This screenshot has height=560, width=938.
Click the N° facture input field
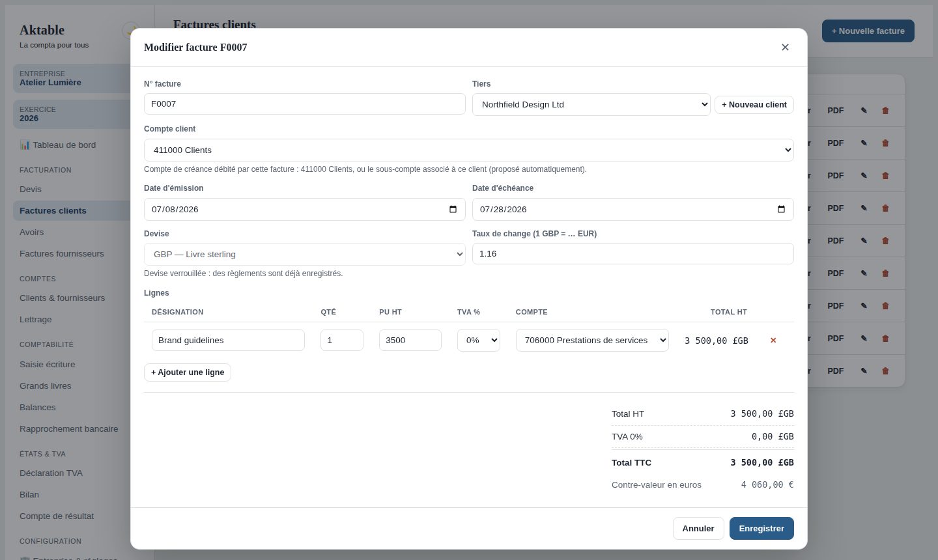pos(304,104)
